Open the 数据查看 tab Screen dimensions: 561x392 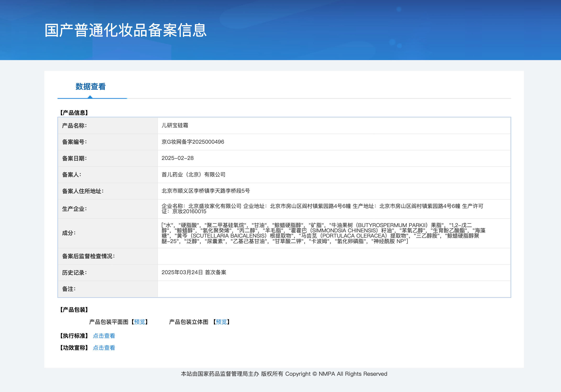[x=90, y=87]
